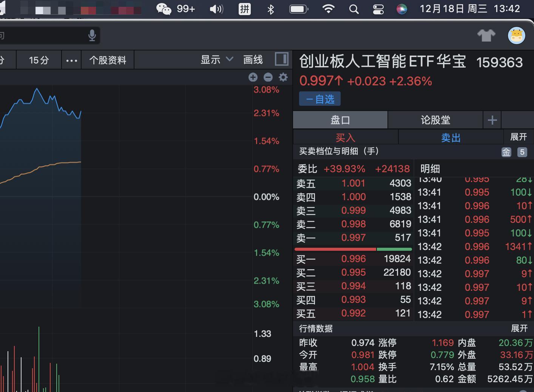
Task: Open Bluetooth menu bar icon
Action: [x=270, y=9]
